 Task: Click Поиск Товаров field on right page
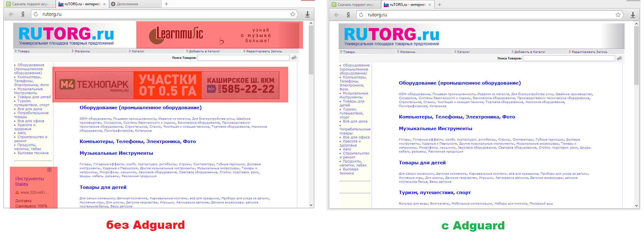coord(569,58)
